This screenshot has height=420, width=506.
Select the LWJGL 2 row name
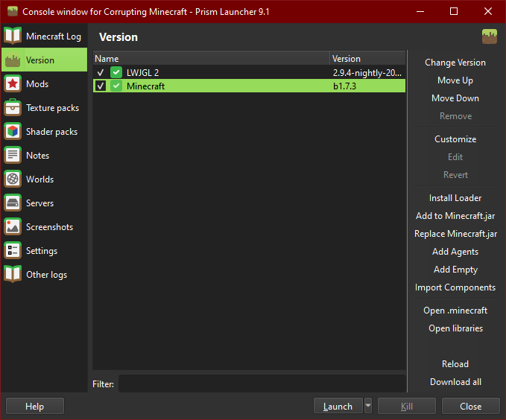[x=142, y=72]
